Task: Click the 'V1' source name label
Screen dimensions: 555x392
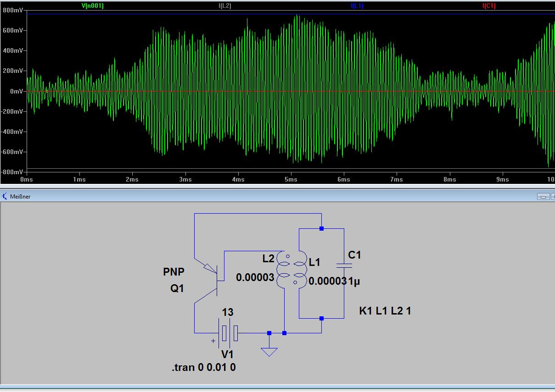Action: click(x=228, y=354)
